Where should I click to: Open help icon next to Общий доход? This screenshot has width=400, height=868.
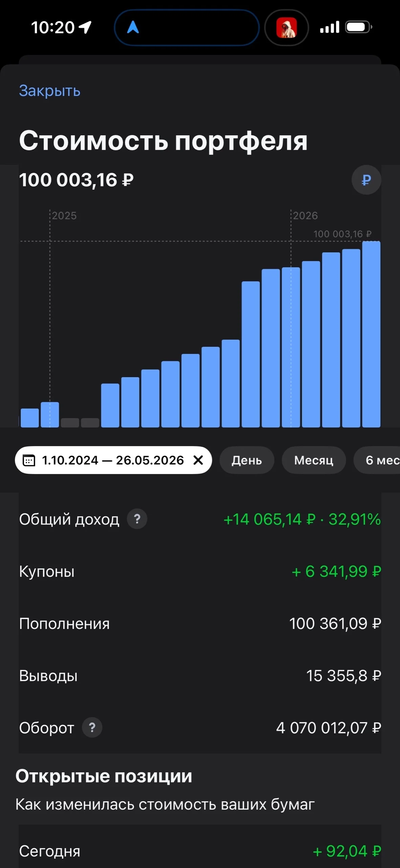click(137, 519)
